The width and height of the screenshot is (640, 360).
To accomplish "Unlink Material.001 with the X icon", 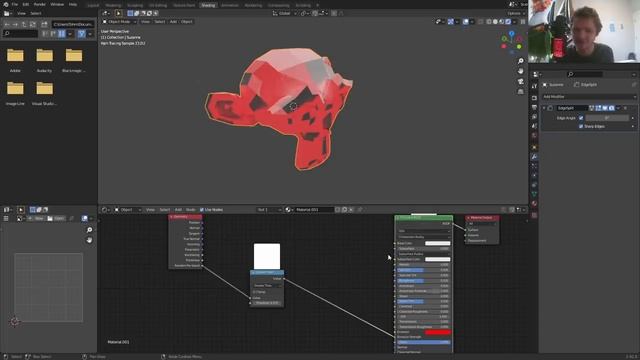I will (x=351, y=210).
